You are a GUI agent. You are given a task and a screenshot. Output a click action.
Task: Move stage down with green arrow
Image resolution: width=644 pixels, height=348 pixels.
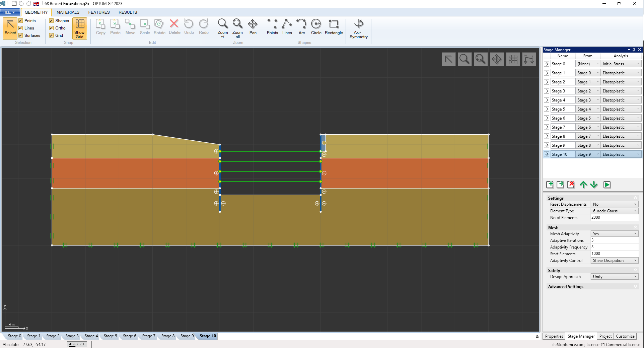pyautogui.click(x=594, y=185)
